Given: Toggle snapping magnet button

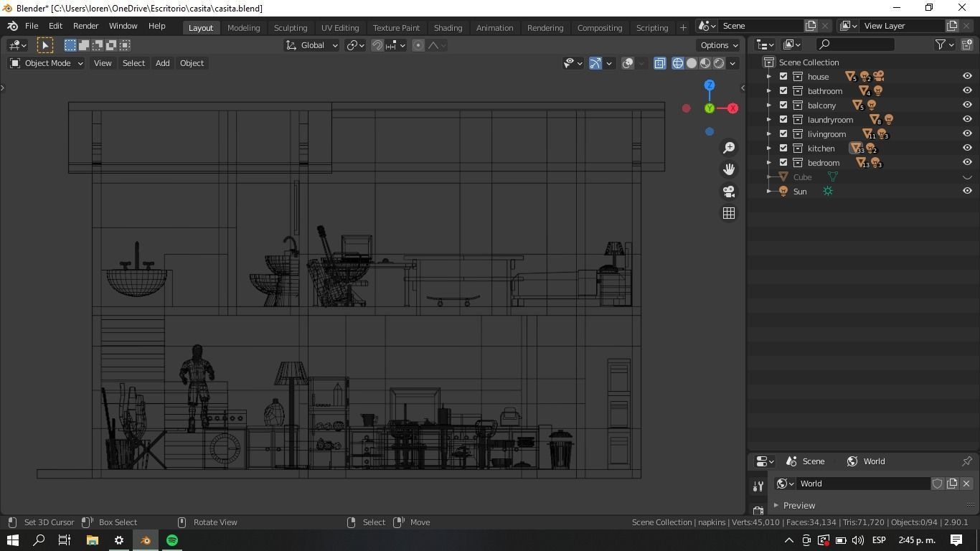Looking at the screenshot, I should point(377,45).
